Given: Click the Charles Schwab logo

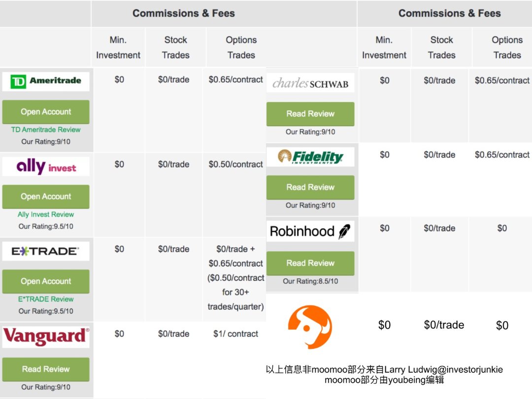Looking at the screenshot, I should click(x=310, y=83).
